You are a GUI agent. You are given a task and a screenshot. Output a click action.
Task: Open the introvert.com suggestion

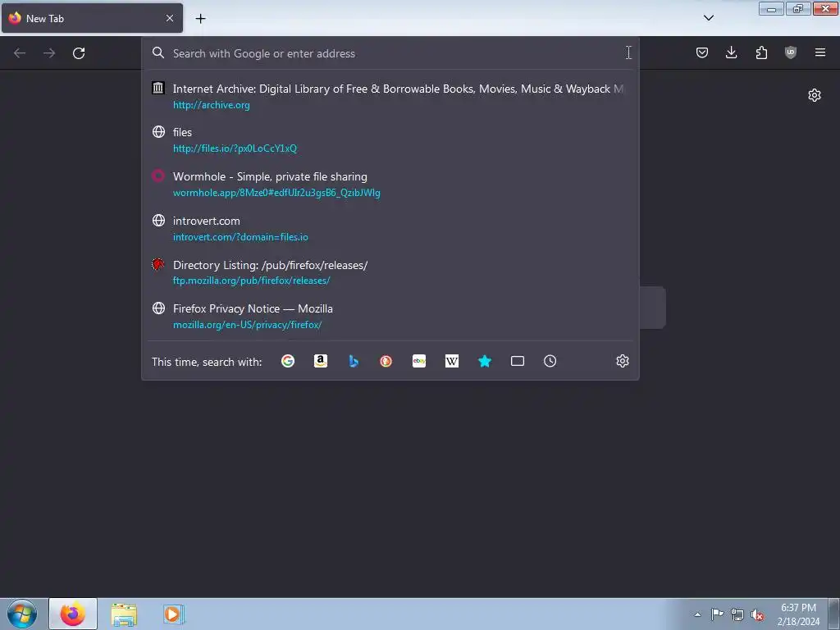pos(390,228)
